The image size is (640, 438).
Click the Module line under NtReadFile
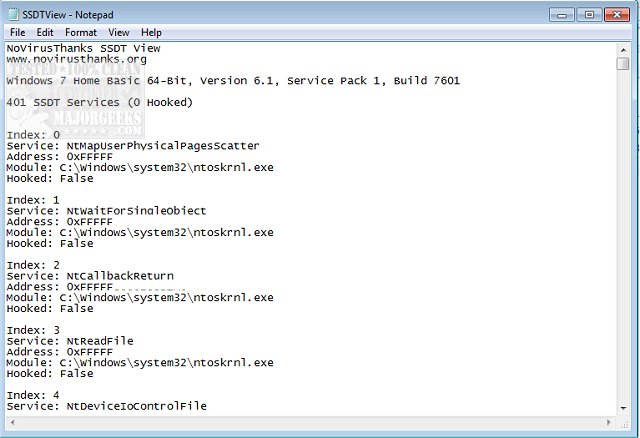tap(140, 362)
